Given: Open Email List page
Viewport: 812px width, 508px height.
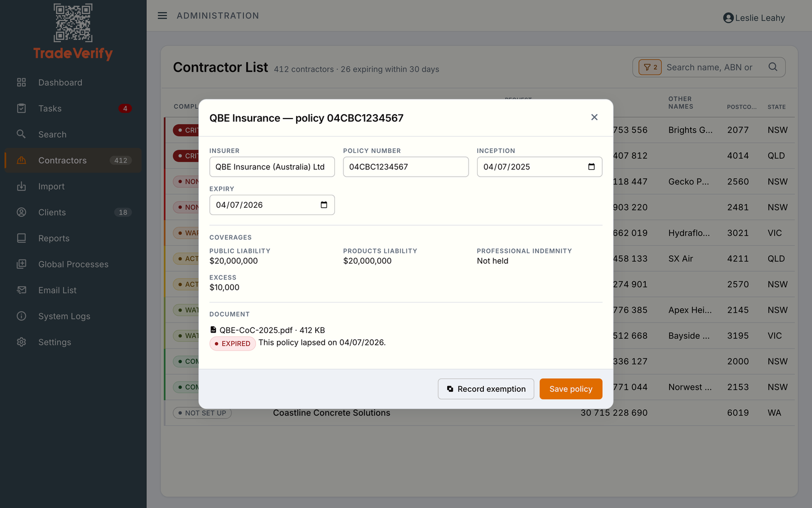Looking at the screenshot, I should click(x=73, y=290).
